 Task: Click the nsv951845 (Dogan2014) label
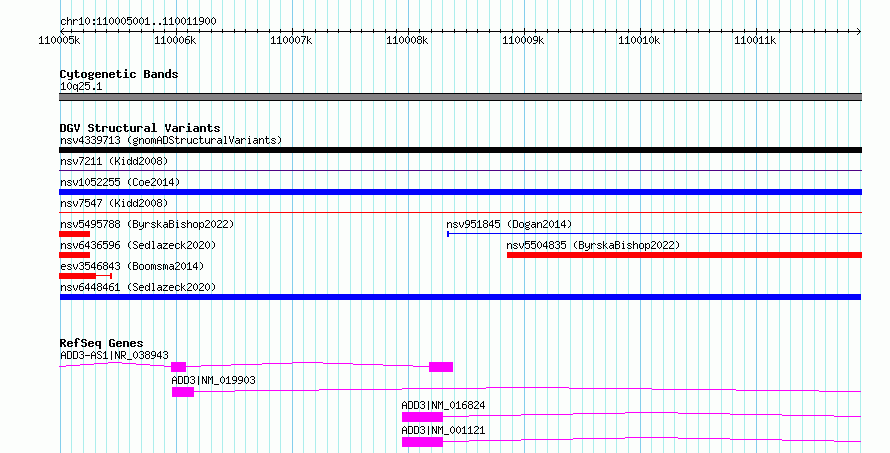tap(509, 224)
